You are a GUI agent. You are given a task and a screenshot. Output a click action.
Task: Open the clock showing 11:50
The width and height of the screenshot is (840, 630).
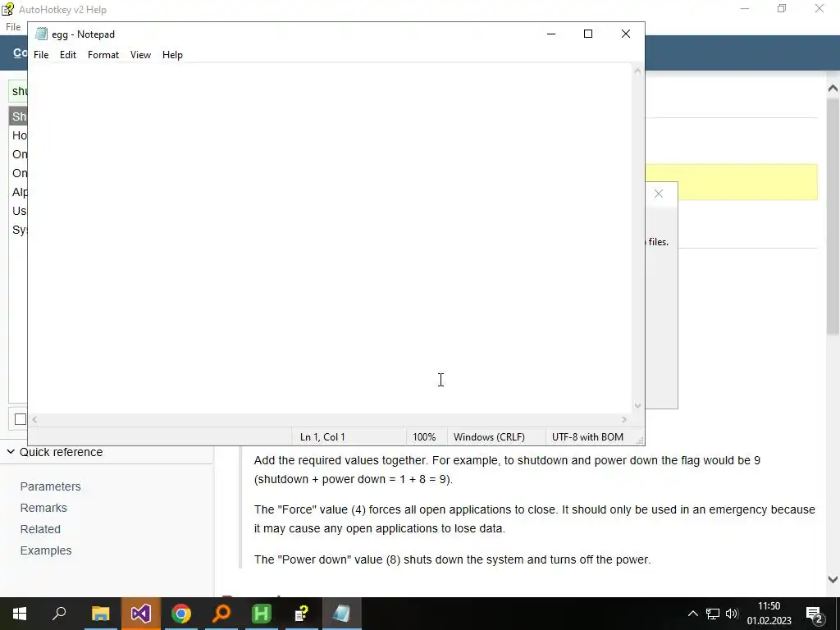tap(769, 614)
